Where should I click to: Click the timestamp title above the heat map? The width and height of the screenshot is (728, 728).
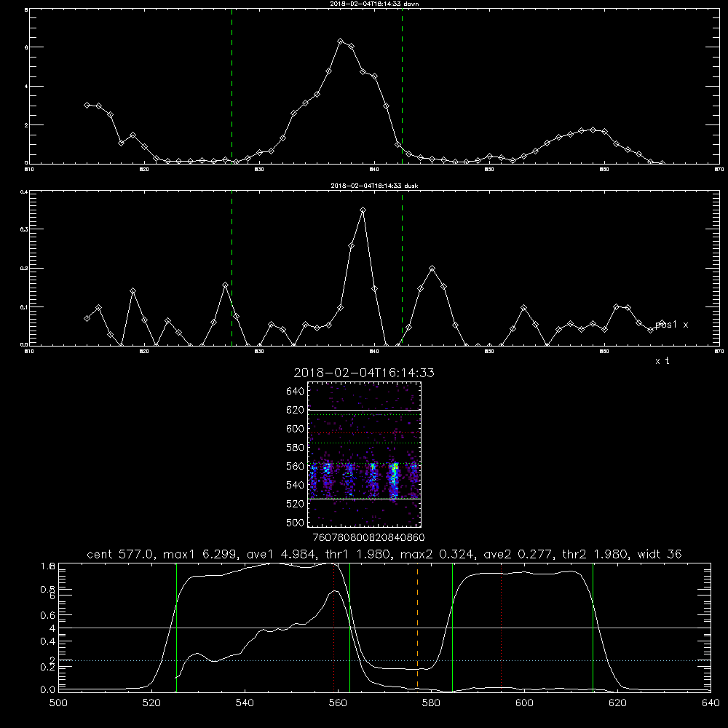(364, 373)
